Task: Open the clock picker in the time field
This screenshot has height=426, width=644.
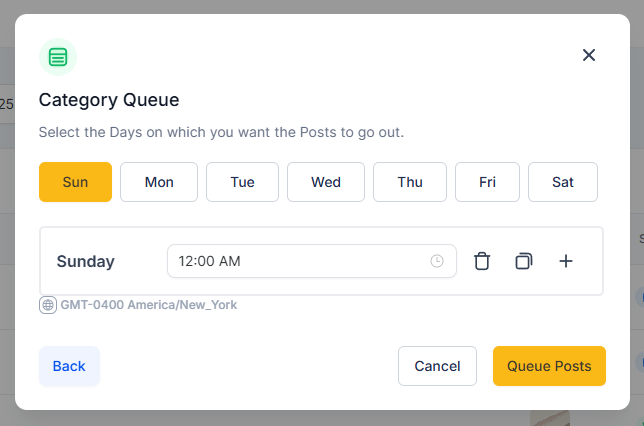Action: [x=437, y=261]
